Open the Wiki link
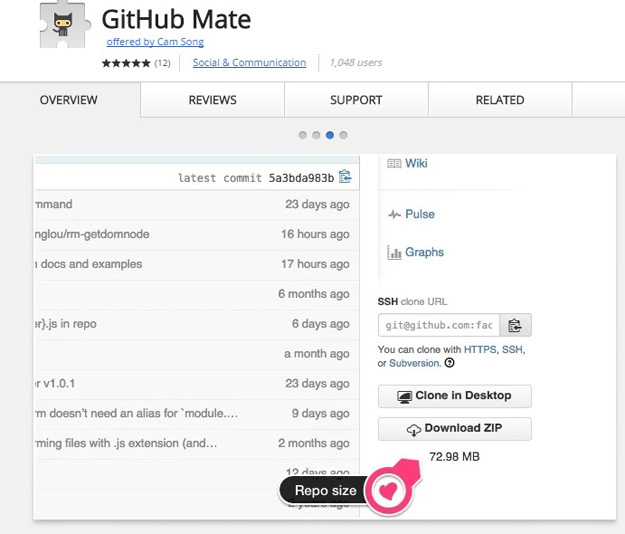 (416, 163)
